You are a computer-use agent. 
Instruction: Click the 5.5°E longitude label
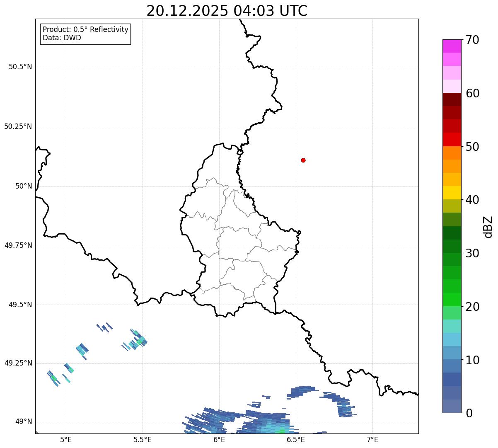click(x=143, y=440)
